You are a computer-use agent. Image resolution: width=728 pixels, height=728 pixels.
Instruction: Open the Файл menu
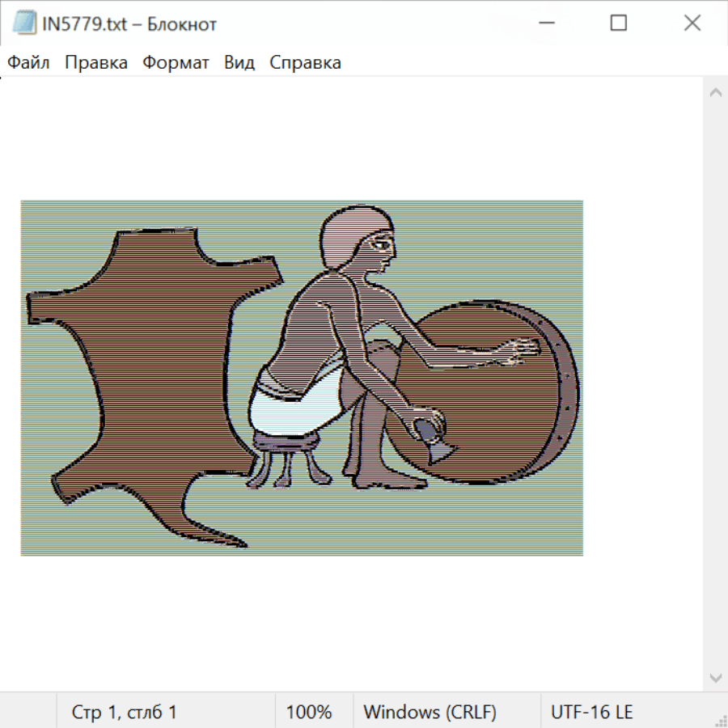click(28, 63)
